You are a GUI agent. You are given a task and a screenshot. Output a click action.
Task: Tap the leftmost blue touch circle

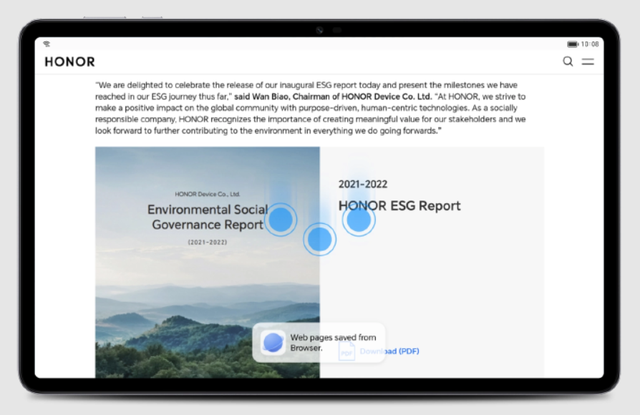282,219
